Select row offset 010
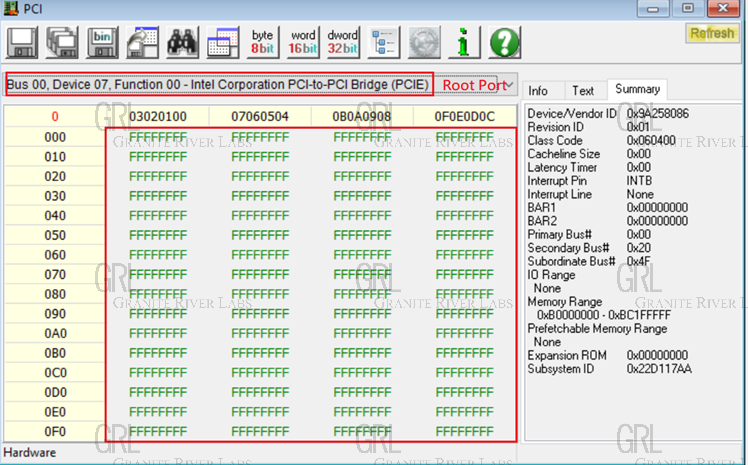Image resolution: width=748 pixels, height=465 pixels. tap(55, 157)
